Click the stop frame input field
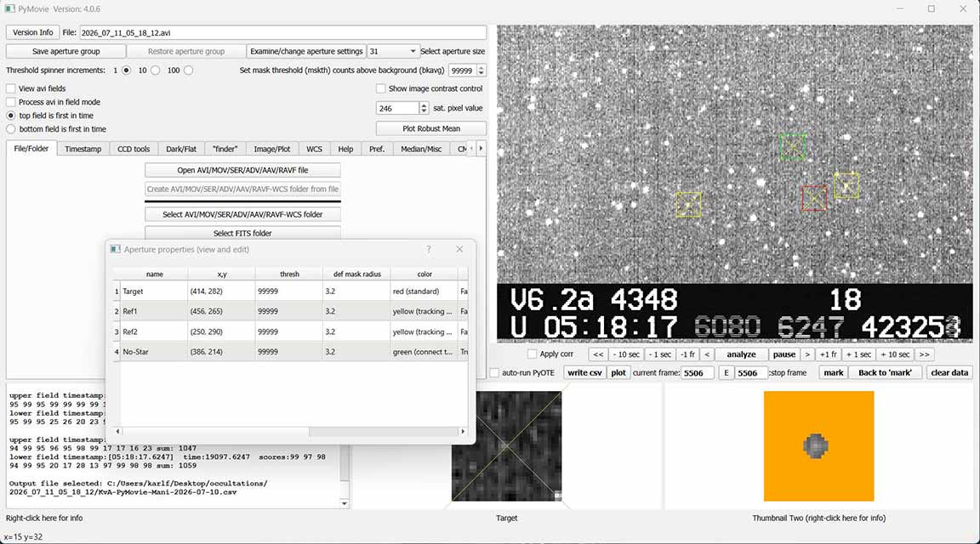 (x=750, y=373)
